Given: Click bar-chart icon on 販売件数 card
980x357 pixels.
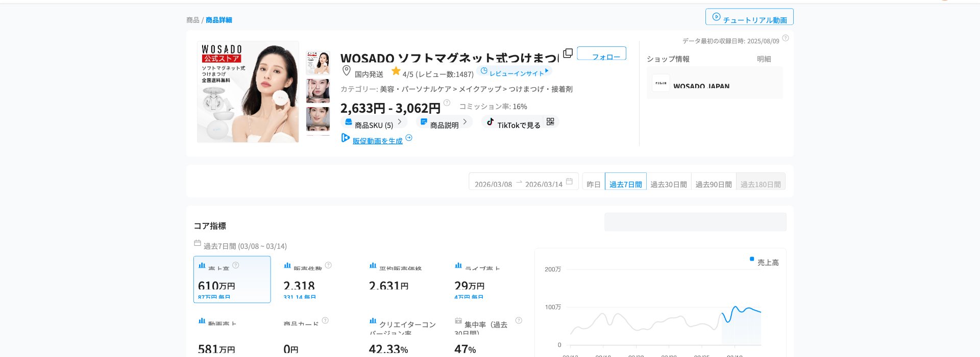Looking at the screenshot, I should coord(287,265).
